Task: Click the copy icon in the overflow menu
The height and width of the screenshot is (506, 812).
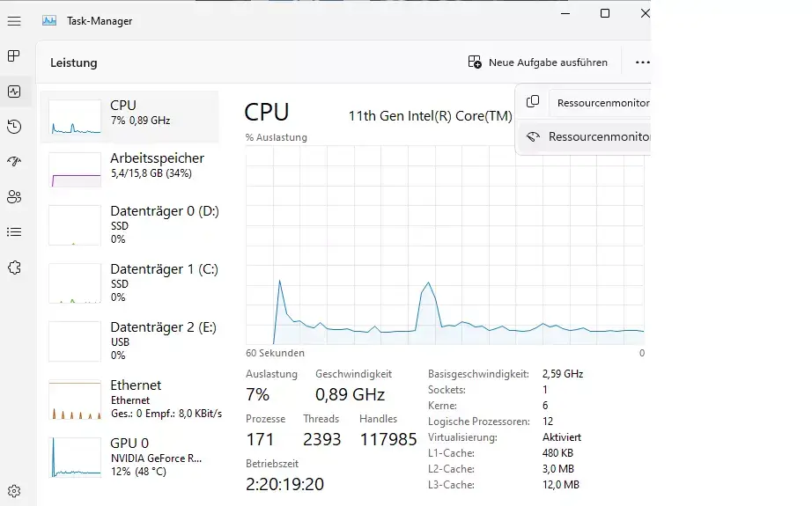Action: 532,102
